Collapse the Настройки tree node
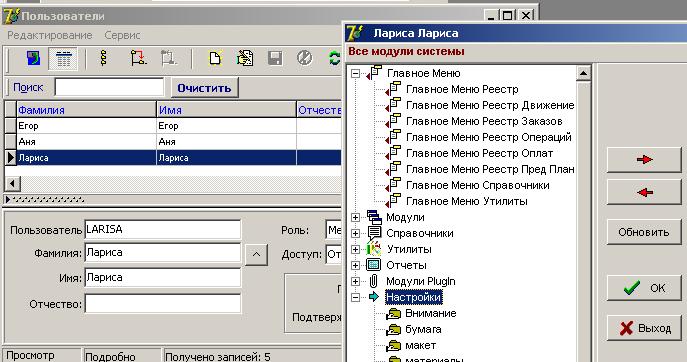Screen dimensions: 687x362 click(x=355, y=298)
